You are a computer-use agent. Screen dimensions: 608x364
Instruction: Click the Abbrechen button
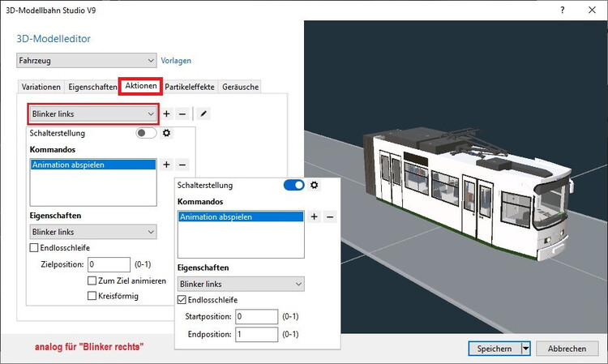pyautogui.click(x=567, y=349)
